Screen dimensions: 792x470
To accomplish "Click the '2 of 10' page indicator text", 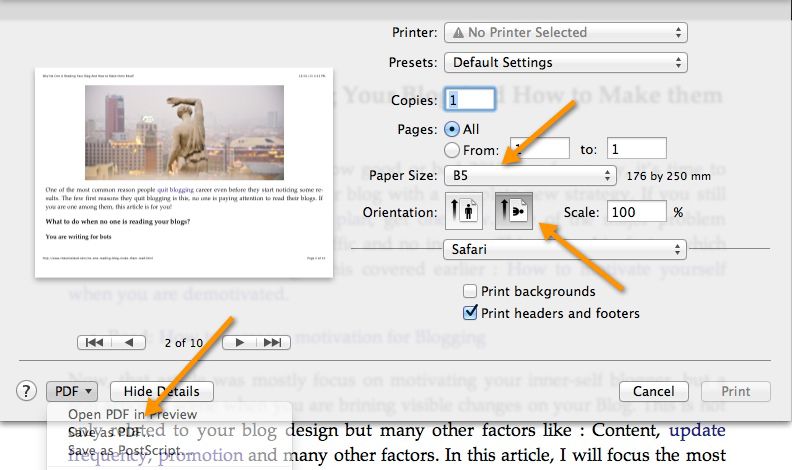I will 184,343.
